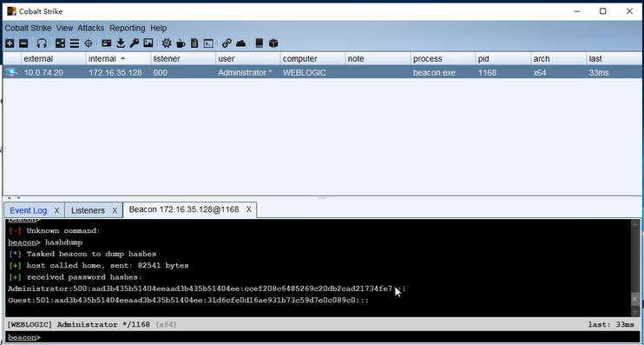This screenshot has height=345, width=644.
Task: Close the Beacon 172.16.35.128@1168 tab
Action: click(248, 209)
